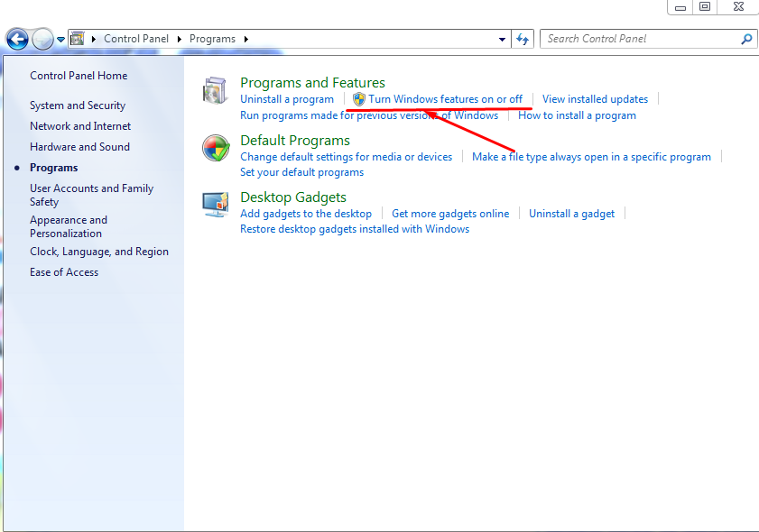Viewport: 759px width, 532px height.
Task: Click the refresh button in address bar
Action: [x=523, y=39]
